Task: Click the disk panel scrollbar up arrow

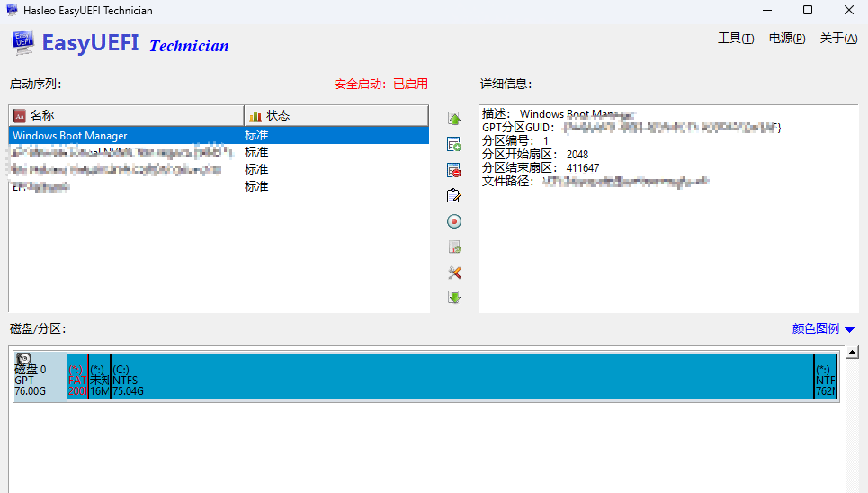Action: pos(853,352)
